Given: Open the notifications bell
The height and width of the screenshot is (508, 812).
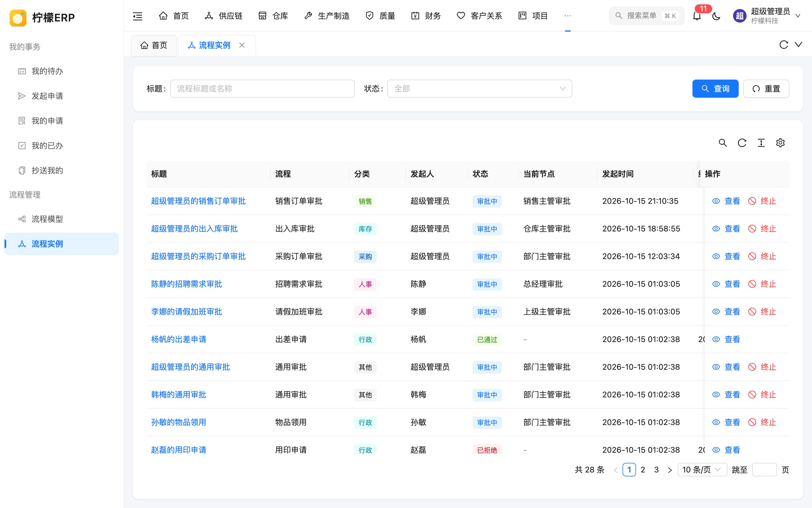Looking at the screenshot, I should point(697,16).
